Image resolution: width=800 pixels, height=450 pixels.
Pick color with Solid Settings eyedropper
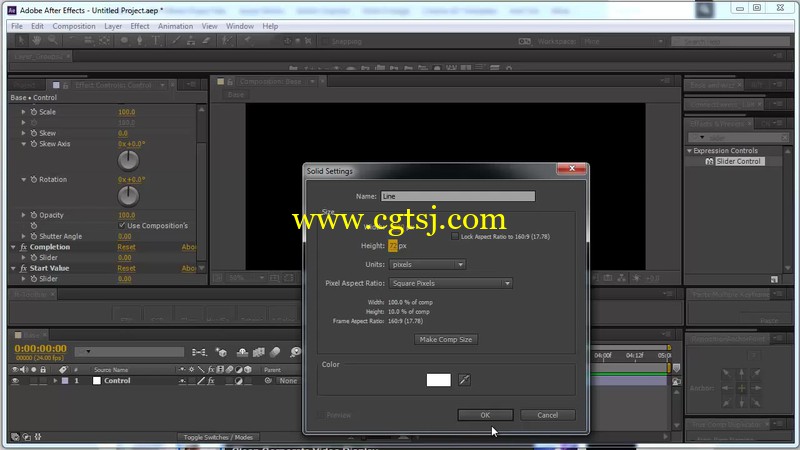[464, 380]
